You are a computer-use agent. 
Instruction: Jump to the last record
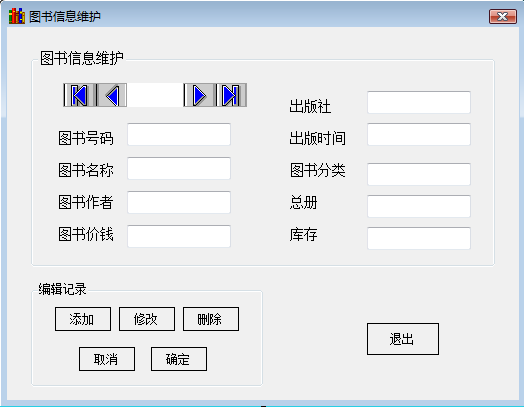231,95
